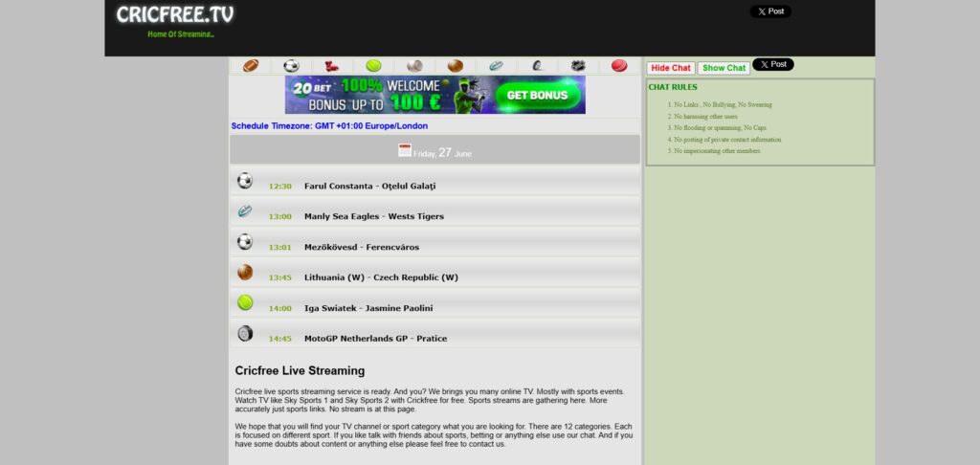Open the tennis ball category in the sports bar
Viewport: 980px width, 465px height.
point(374,66)
